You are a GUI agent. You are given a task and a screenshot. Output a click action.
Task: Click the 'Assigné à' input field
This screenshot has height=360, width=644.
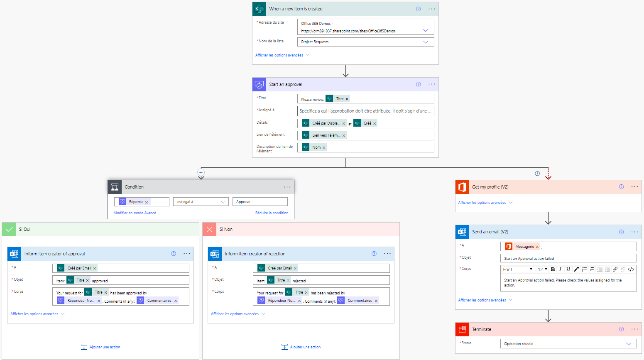click(x=366, y=111)
